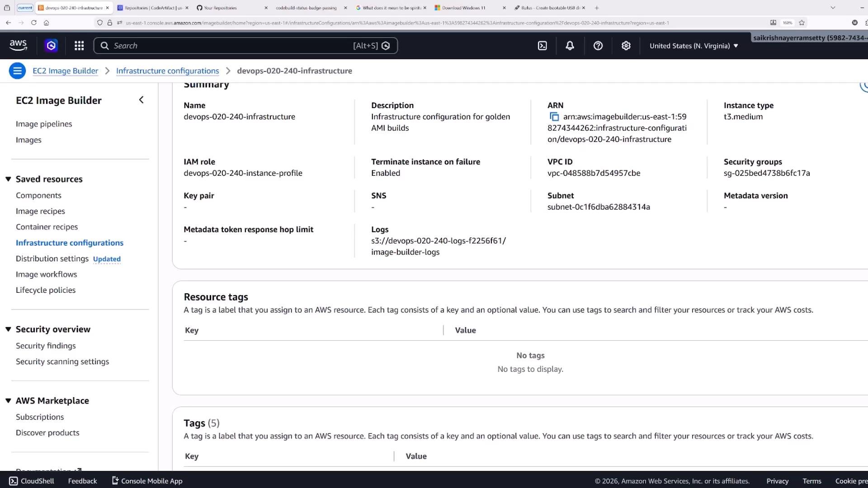Open the help question mark menu

(598, 46)
